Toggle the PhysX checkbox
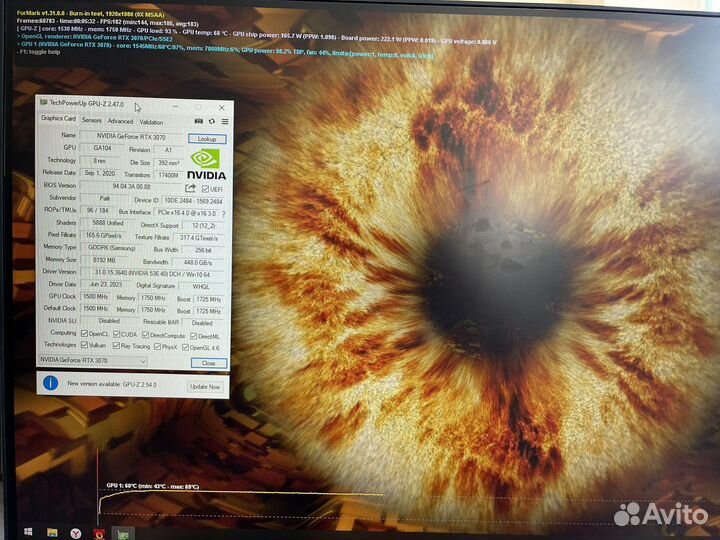720x540 pixels. 158,347
